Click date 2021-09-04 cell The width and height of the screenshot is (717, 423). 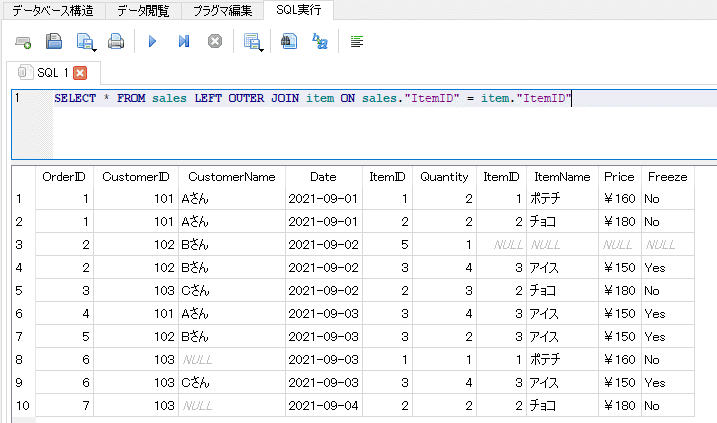click(323, 406)
